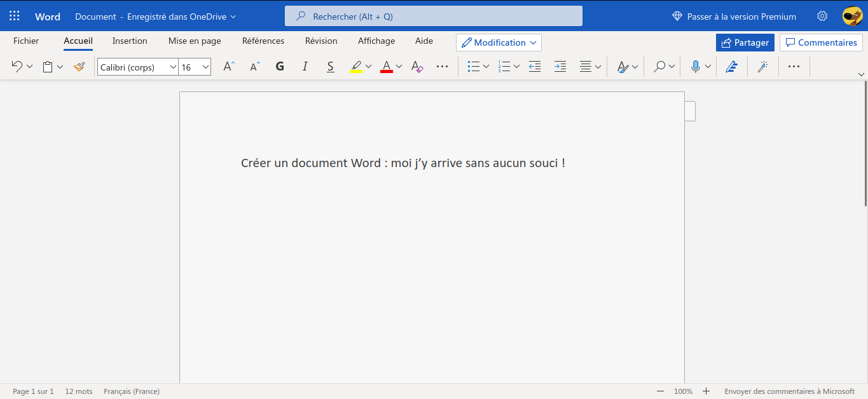Viewport: 868px width, 399px height.
Task: Toggle bold formatting (G)
Action: (280, 67)
